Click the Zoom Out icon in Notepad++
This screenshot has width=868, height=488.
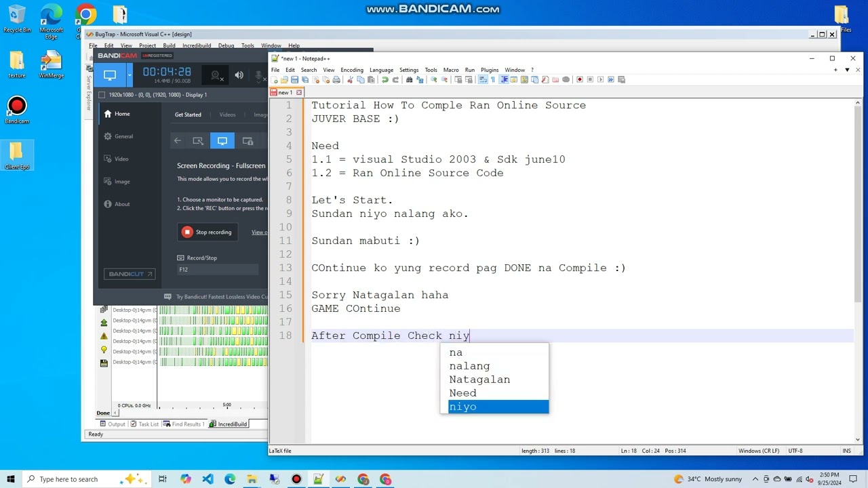tap(444, 79)
